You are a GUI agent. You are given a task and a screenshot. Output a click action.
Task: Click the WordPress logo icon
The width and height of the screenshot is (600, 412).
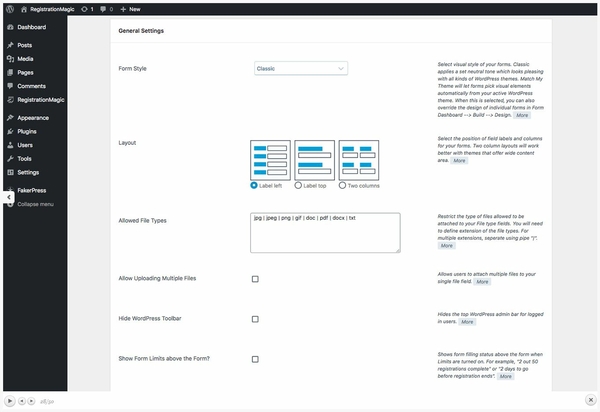pyautogui.click(x=10, y=9)
